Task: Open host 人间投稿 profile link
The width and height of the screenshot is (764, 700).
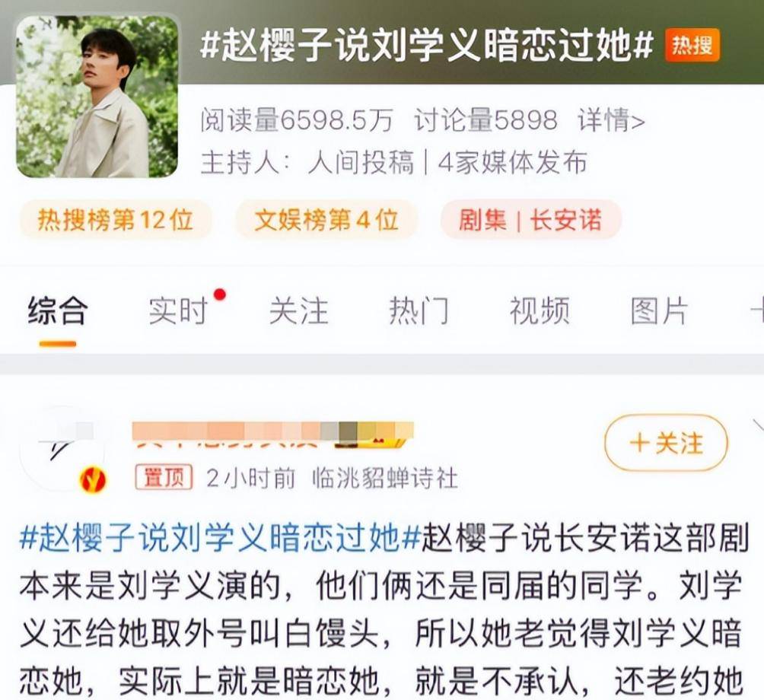Action: pyautogui.click(x=361, y=162)
